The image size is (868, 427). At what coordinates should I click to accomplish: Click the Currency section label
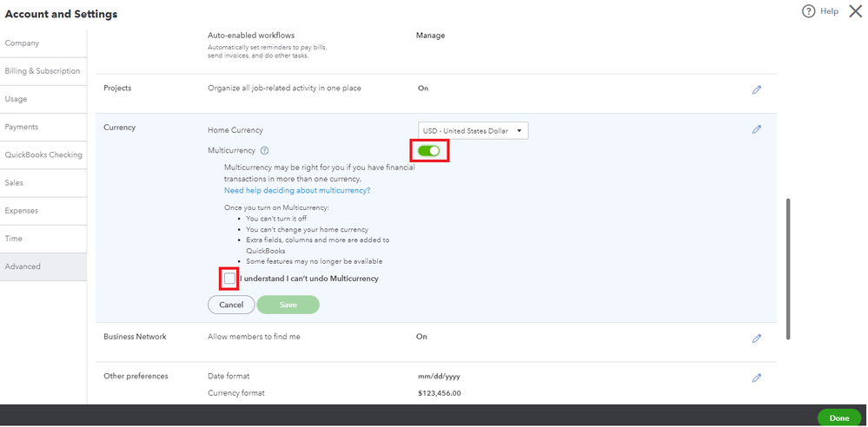point(120,128)
